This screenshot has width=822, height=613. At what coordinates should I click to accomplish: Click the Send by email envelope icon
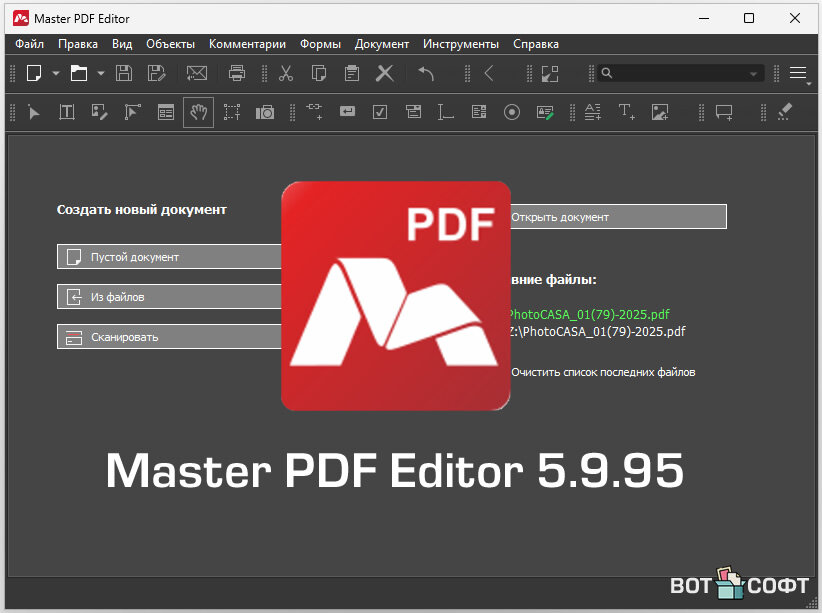(x=197, y=73)
